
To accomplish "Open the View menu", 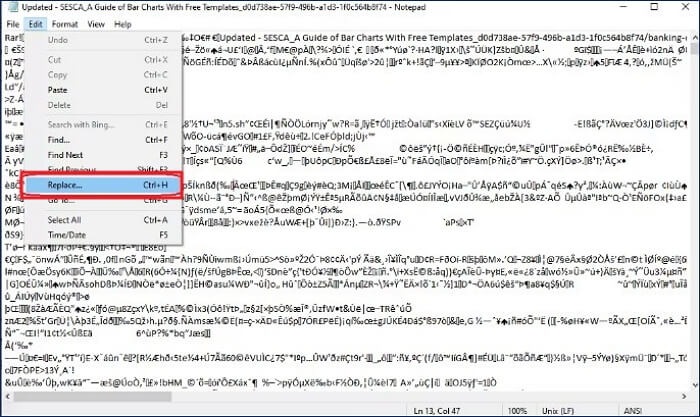I will (x=96, y=24).
